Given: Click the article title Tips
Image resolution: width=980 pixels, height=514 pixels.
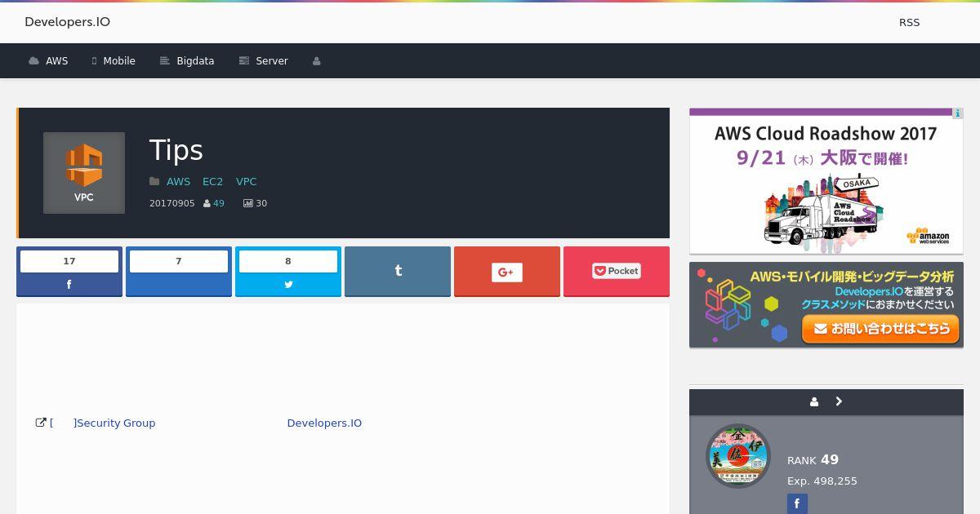Looking at the screenshot, I should pyautogui.click(x=176, y=150).
